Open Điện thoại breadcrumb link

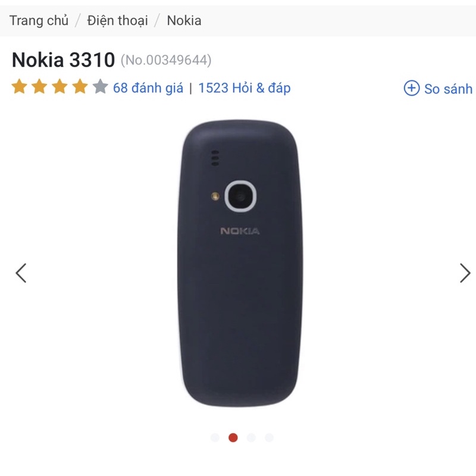[x=117, y=21]
